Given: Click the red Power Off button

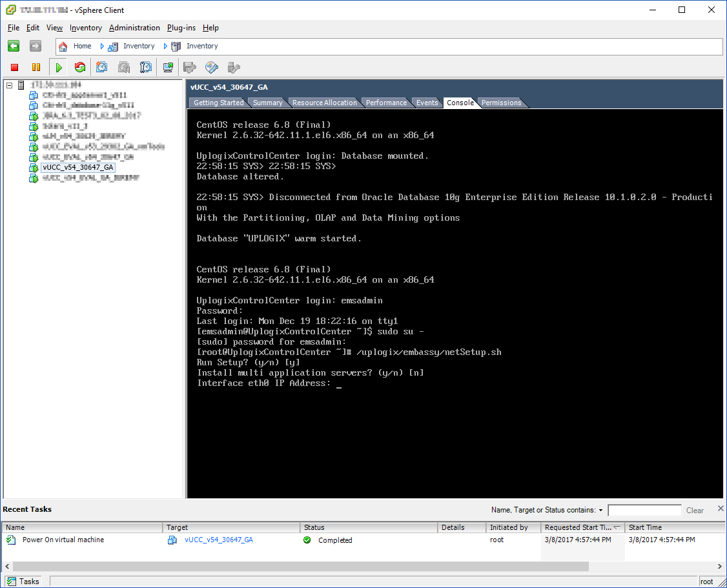Looking at the screenshot, I should pyautogui.click(x=15, y=67).
